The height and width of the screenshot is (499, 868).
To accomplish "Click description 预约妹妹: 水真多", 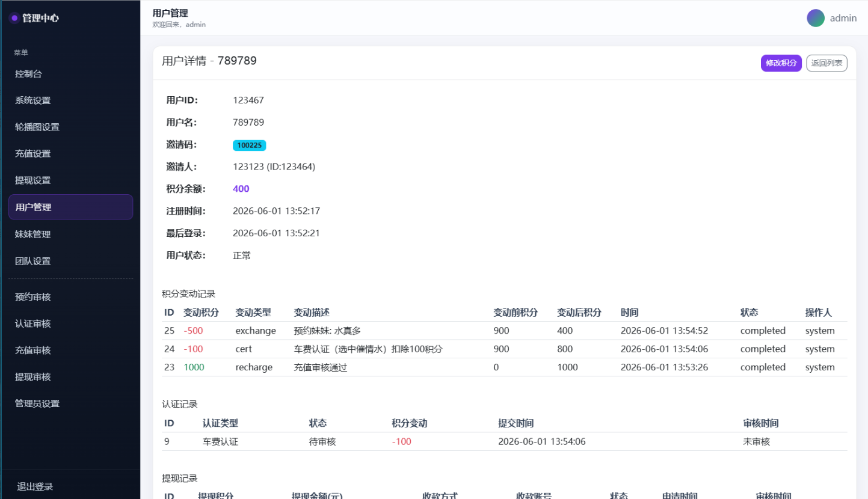I will pyautogui.click(x=327, y=331).
